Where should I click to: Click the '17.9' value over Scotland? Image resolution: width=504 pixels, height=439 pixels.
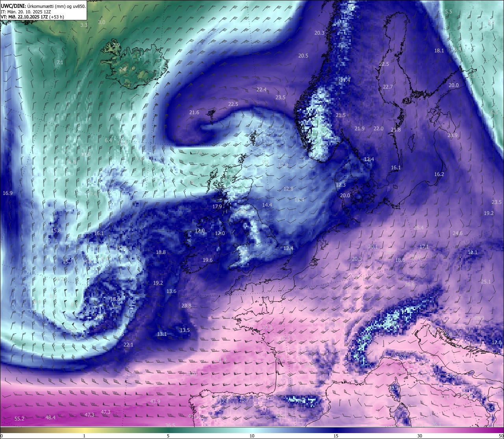pos(217,207)
